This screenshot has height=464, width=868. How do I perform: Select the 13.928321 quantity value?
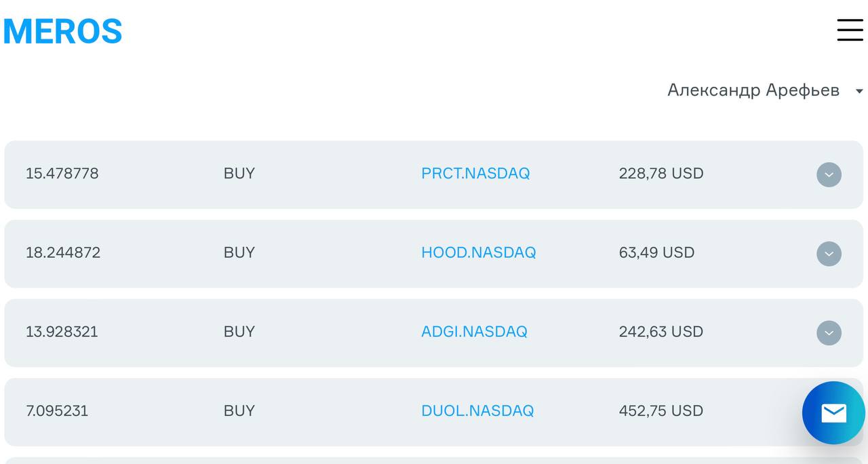(x=62, y=332)
